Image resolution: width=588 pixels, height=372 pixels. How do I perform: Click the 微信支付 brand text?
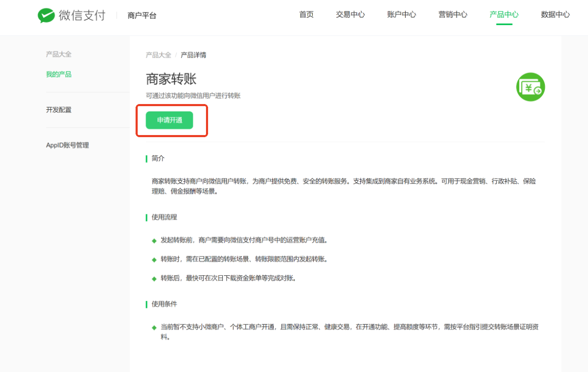coord(82,15)
